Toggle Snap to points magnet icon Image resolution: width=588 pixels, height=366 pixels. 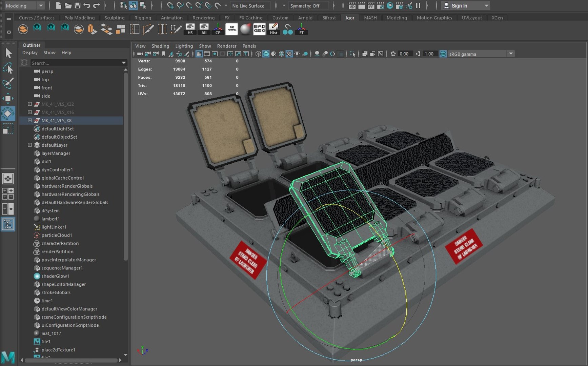(x=189, y=5)
